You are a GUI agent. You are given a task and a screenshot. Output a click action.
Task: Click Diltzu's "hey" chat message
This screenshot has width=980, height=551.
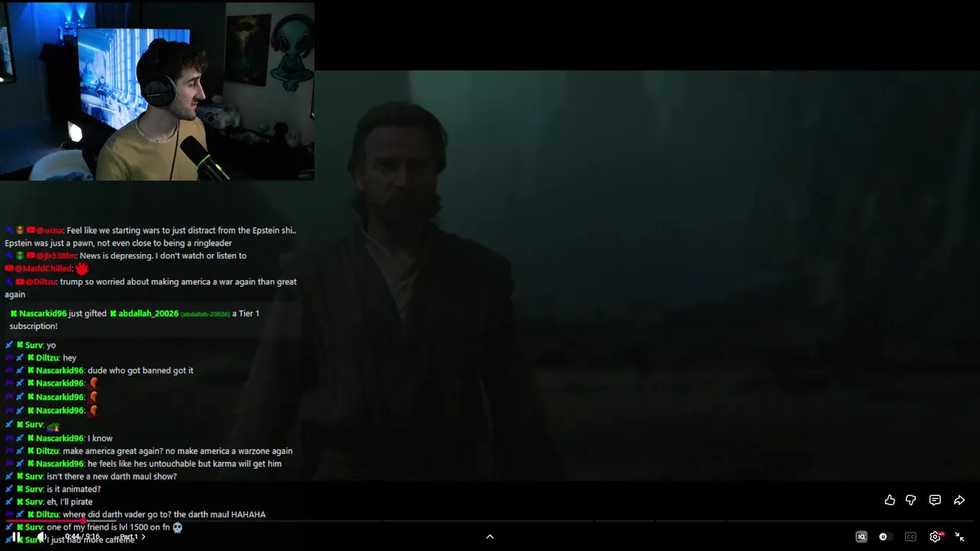41,357
